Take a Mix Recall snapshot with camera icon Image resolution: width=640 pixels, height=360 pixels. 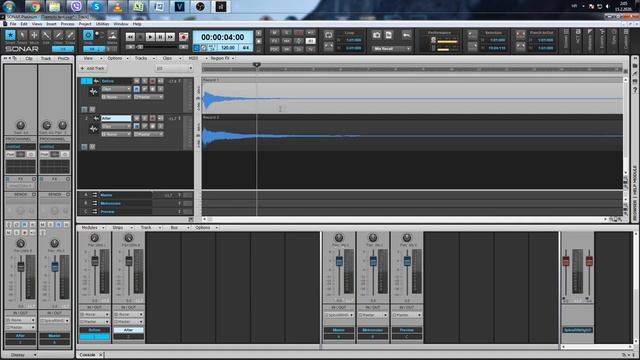[x=377, y=36]
